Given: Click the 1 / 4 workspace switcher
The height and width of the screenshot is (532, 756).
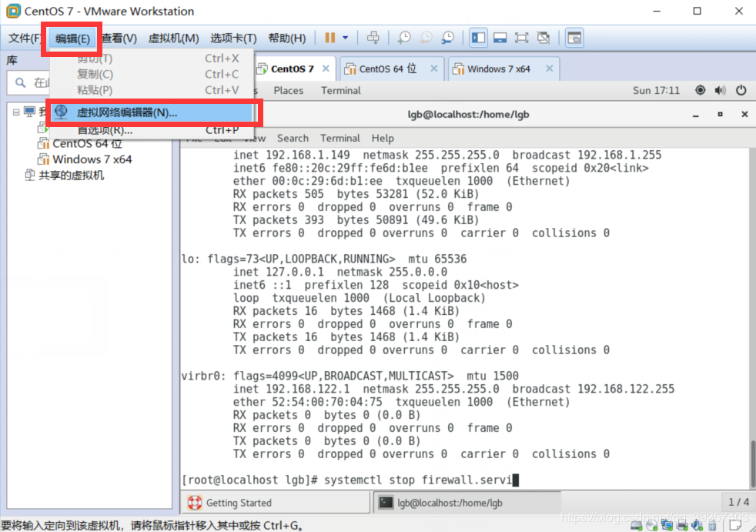Looking at the screenshot, I should [738, 502].
